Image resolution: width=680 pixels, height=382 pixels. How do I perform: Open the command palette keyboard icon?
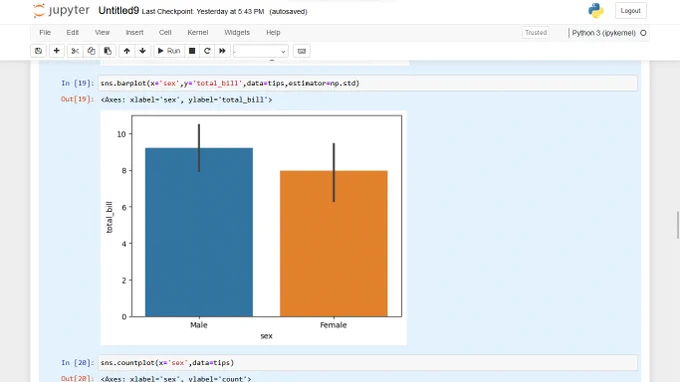pyautogui.click(x=301, y=51)
